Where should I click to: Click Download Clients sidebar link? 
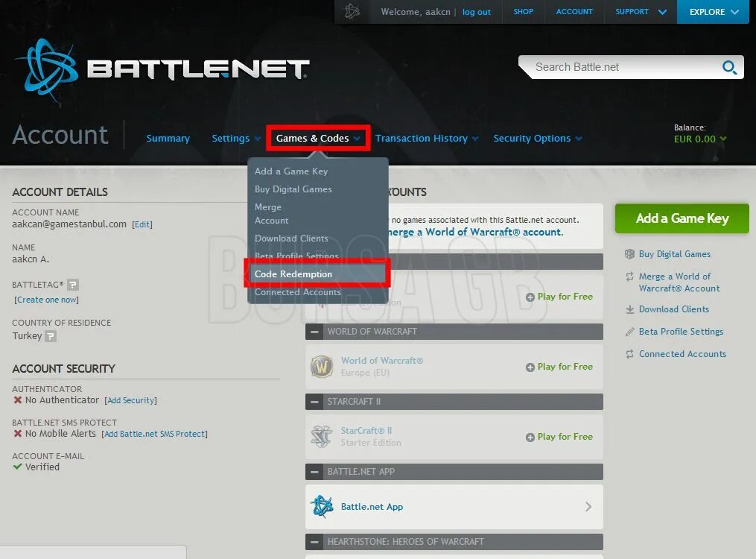click(x=673, y=309)
